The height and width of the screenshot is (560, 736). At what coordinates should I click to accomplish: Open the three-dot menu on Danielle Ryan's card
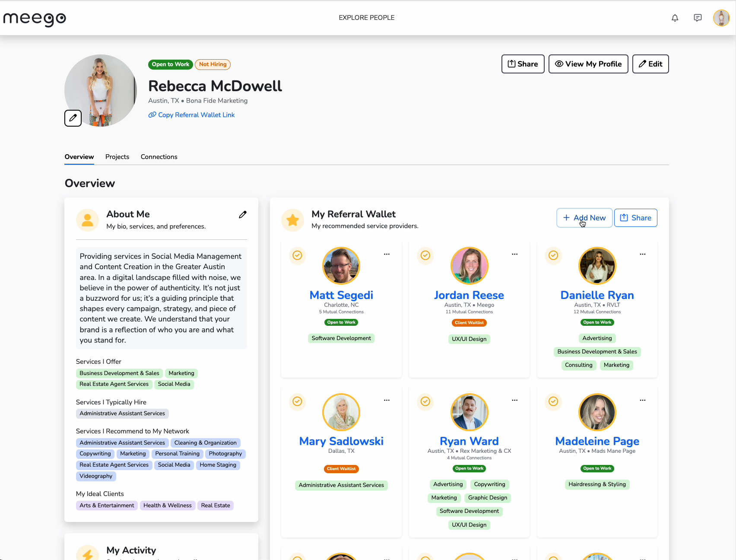coord(642,255)
